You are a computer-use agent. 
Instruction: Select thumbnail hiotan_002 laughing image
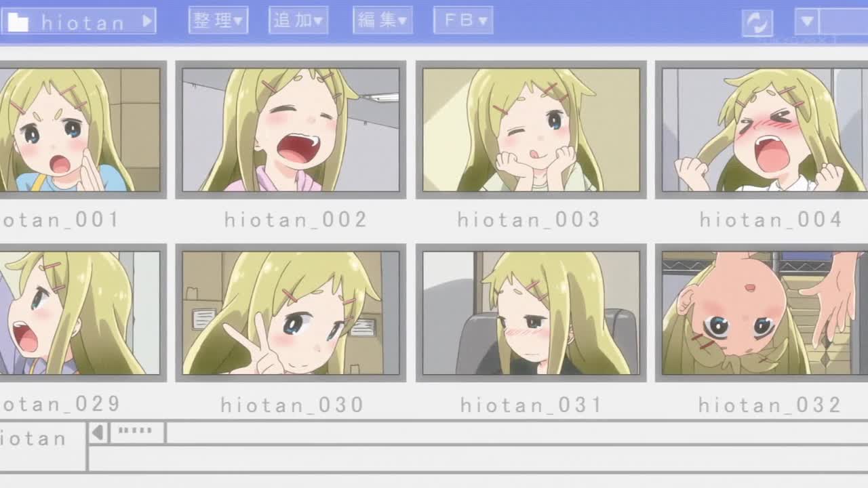pyautogui.click(x=290, y=129)
